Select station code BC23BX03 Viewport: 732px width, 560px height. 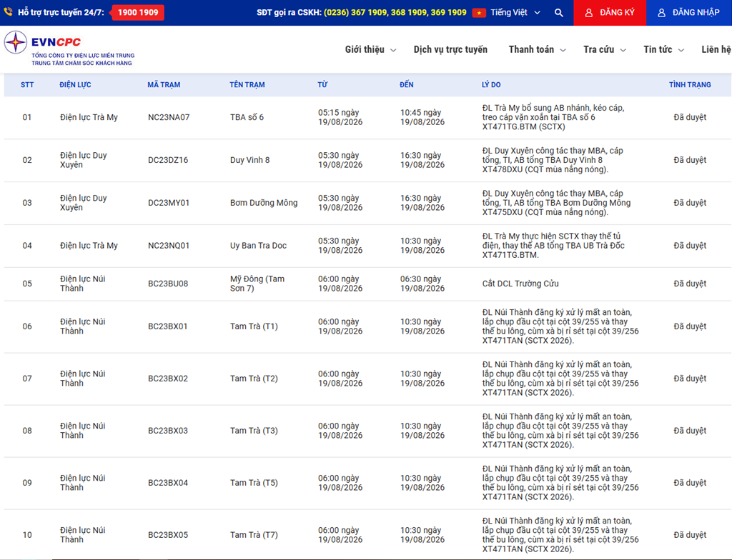168,430
